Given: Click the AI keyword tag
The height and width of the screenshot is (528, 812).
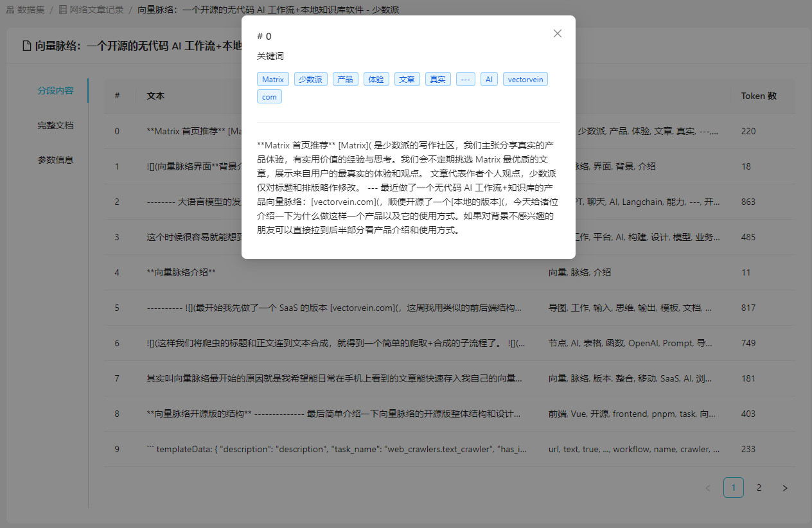Looking at the screenshot, I should (x=489, y=80).
